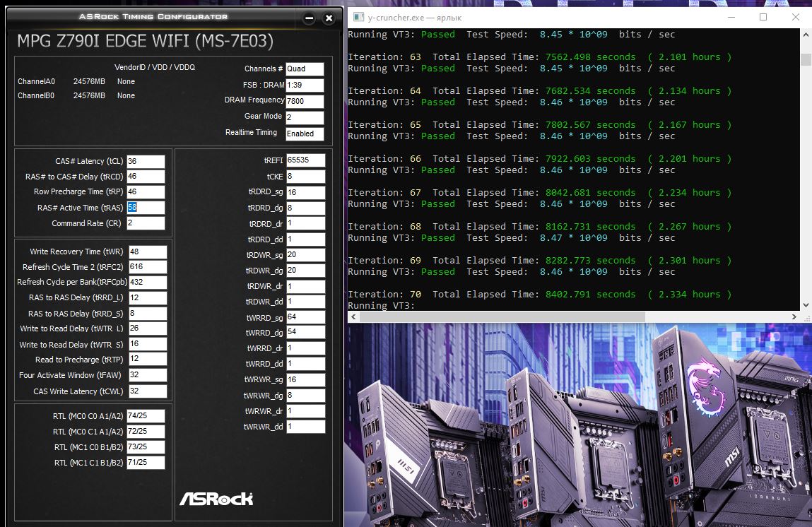This screenshot has width=812, height=527.
Task: Click the ASRock Timing Configurator title bar text
Action: click(x=153, y=16)
